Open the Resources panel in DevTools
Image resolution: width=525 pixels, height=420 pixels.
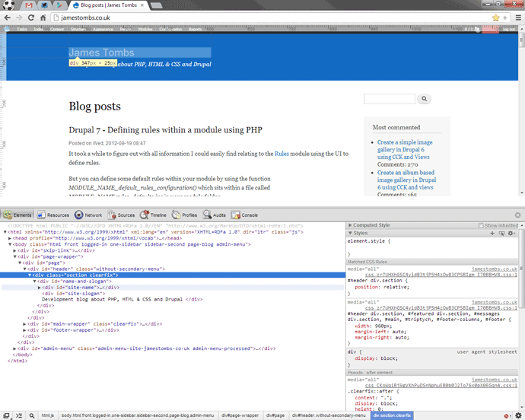point(53,215)
